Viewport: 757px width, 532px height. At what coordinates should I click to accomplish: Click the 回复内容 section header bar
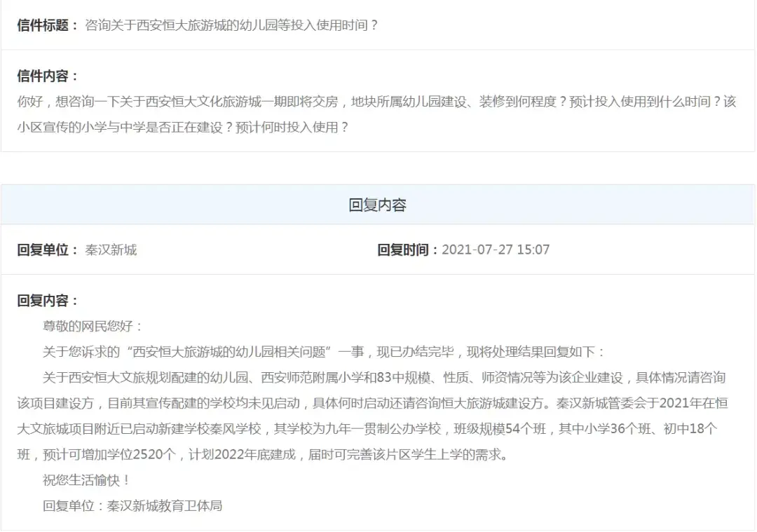pos(378,205)
